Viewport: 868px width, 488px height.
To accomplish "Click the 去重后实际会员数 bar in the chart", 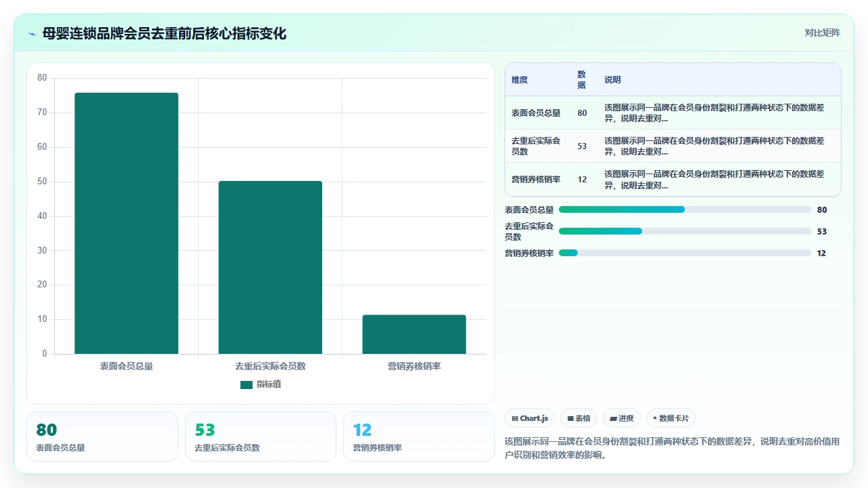I will [x=270, y=267].
